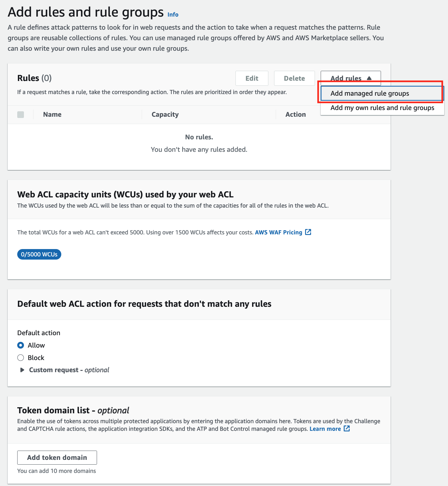Open the Learn more link for tokens
Screen dimensions: 448x486
pyautogui.click(x=325, y=429)
